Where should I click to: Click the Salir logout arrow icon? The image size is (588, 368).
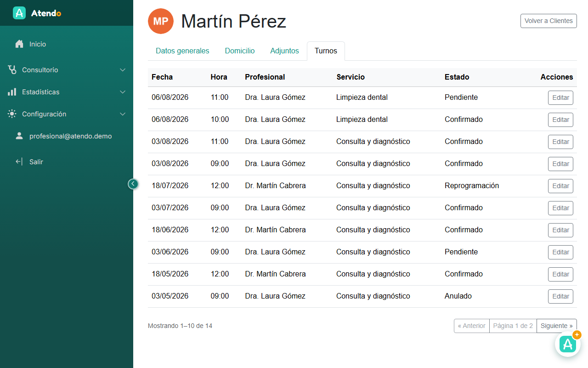(19, 162)
